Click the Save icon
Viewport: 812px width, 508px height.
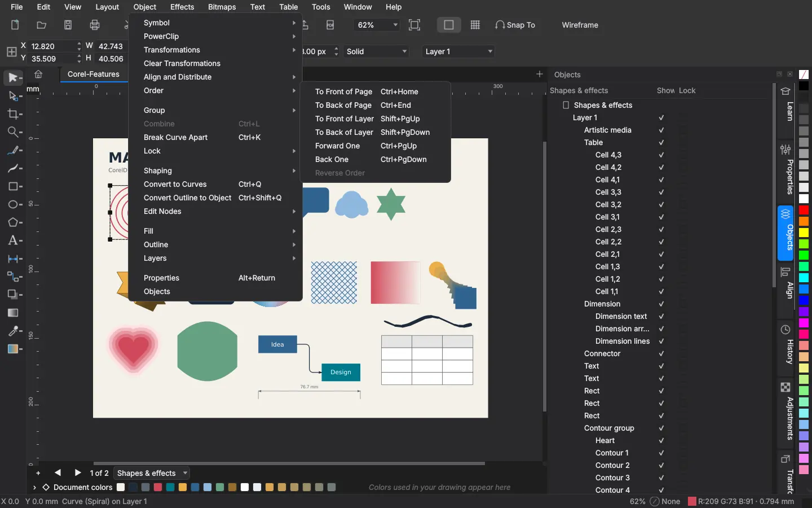click(x=68, y=25)
